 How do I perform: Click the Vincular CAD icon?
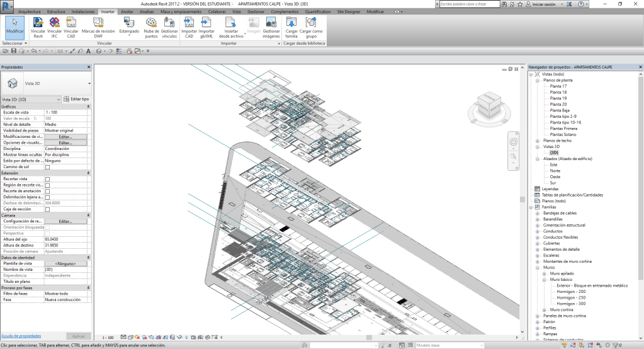[x=71, y=23]
